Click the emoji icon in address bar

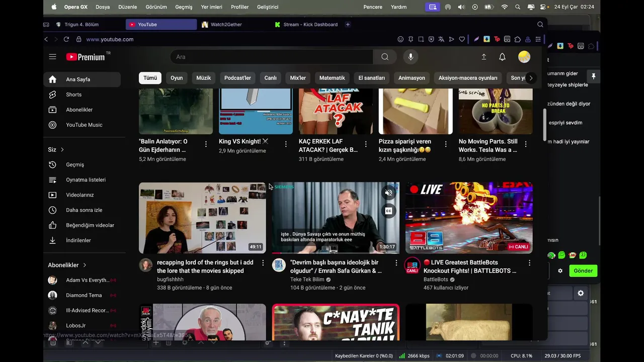pos(400,39)
